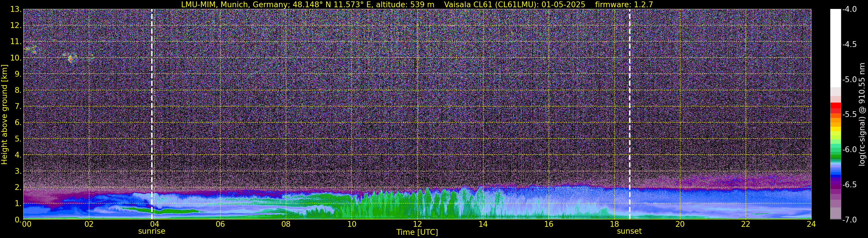Click the '1.' height axis tick label
The image size is (868, 238).
(x=18, y=203)
